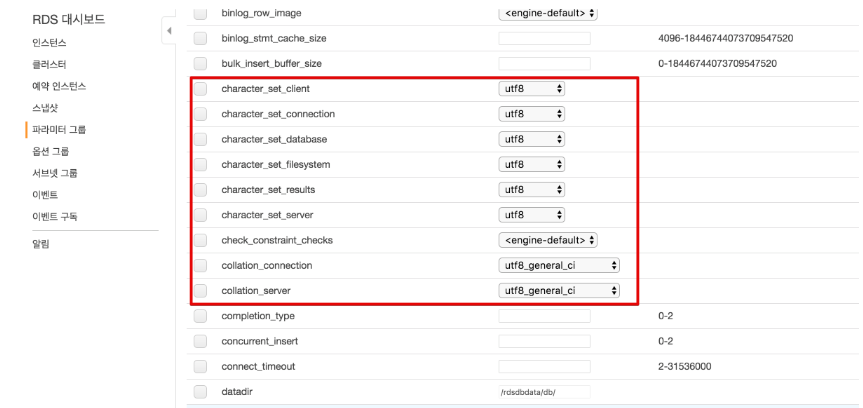Click the bulk_insert_buffer_size value field

[544, 64]
